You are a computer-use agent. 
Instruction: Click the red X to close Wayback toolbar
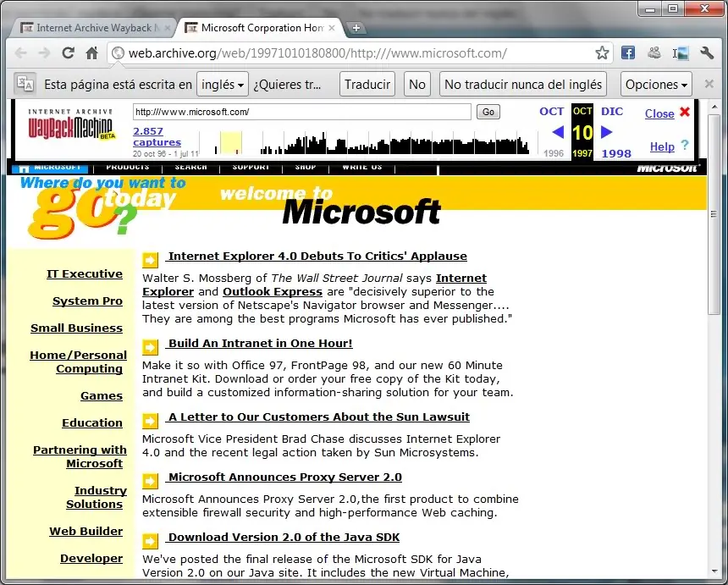tap(684, 112)
